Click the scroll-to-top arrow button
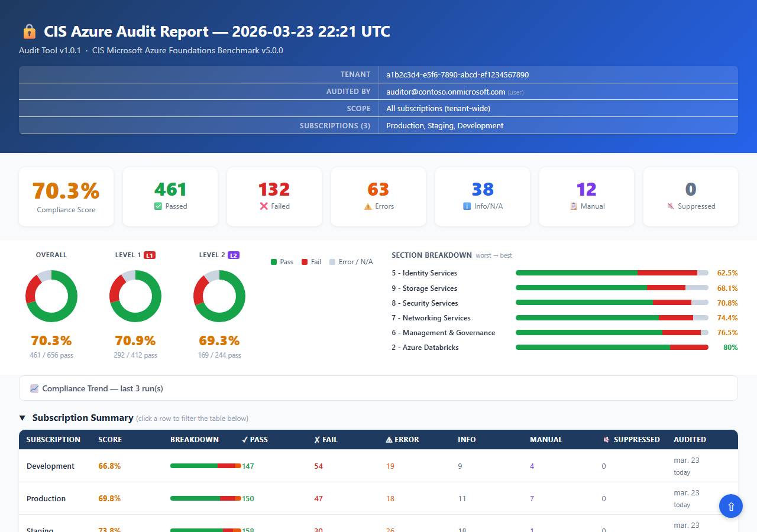 731,506
